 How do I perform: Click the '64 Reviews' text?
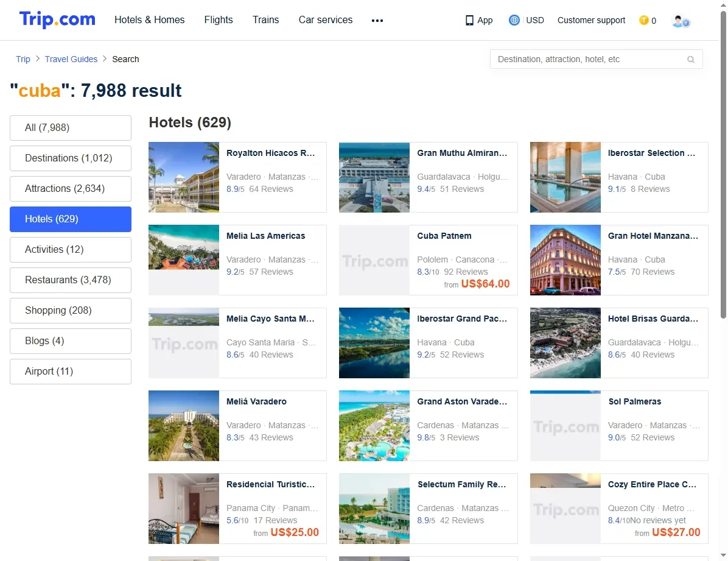[x=271, y=189]
